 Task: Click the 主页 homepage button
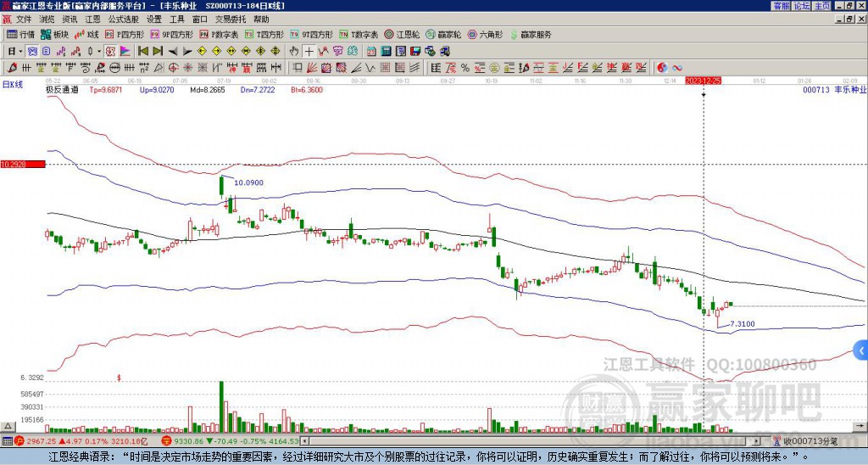(x=821, y=6)
